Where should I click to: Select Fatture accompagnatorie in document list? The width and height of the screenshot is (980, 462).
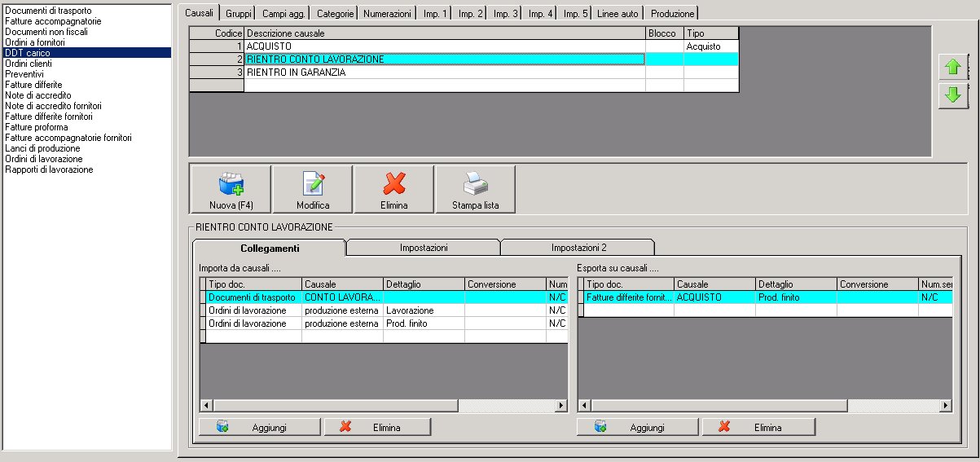tap(86, 20)
